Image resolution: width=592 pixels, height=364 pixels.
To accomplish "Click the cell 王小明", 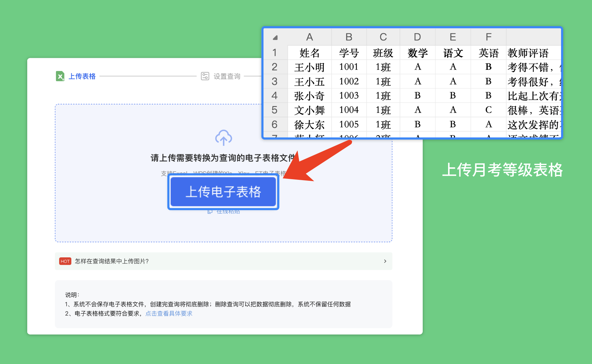I will coord(309,67).
